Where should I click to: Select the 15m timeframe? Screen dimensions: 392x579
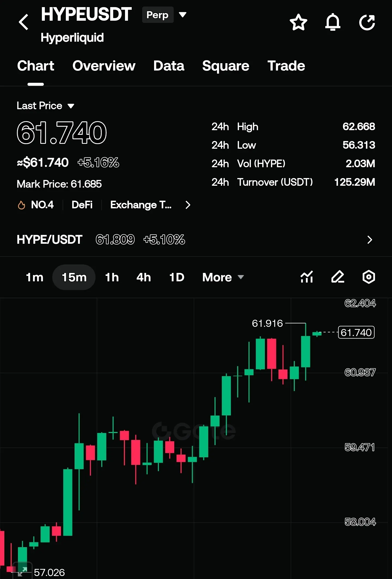tap(74, 277)
